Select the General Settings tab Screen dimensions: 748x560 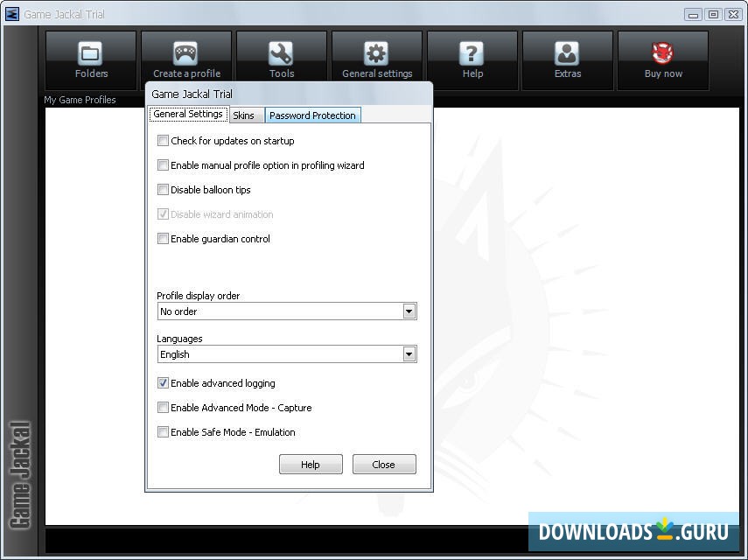(188, 114)
